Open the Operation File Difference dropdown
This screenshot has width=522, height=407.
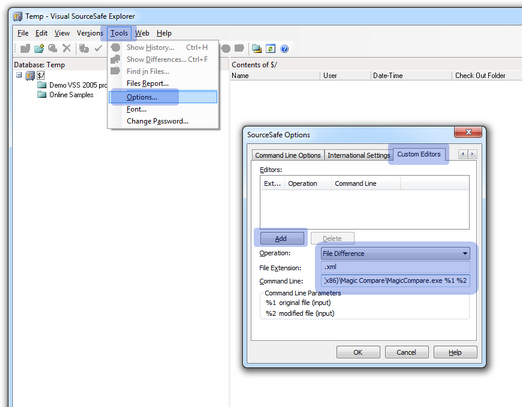465,253
